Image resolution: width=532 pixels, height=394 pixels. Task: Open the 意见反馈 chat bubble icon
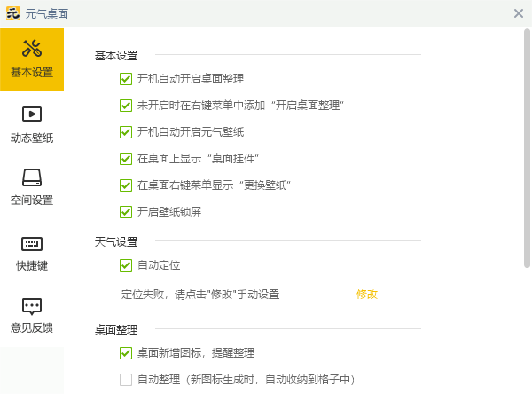pyautogui.click(x=32, y=306)
